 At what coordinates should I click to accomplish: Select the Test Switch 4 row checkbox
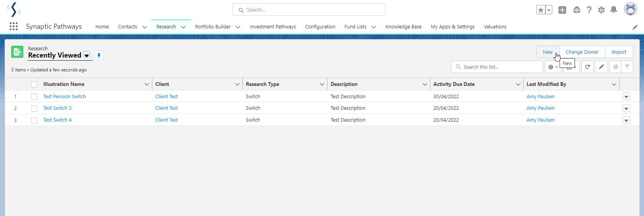point(34,120)
